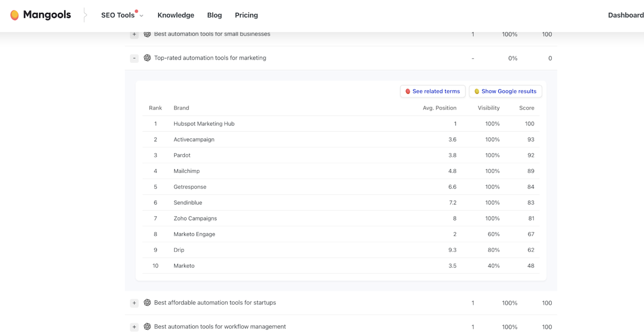This screenshot has width=644, height=334.
Task: Collapse the Top-rated automation tools for marketing row
Action: tap(134, 58)
